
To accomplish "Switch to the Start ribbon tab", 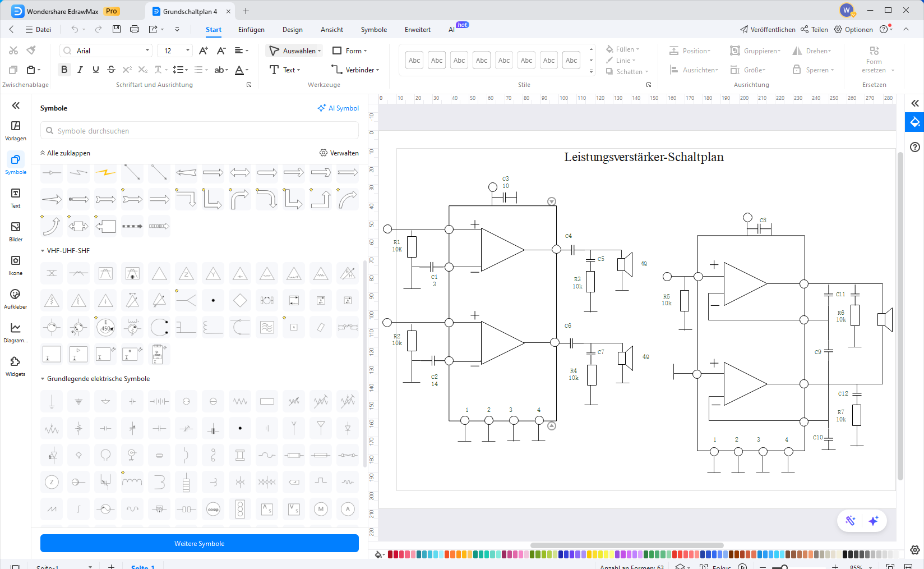I will pos(214,30).
